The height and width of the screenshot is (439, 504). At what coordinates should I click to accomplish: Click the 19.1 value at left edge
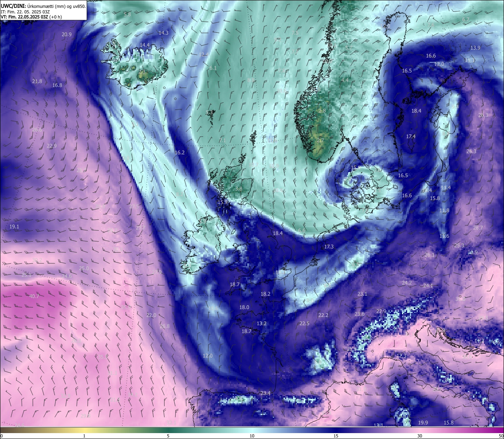pyautogui.click(x=14, y=227)
